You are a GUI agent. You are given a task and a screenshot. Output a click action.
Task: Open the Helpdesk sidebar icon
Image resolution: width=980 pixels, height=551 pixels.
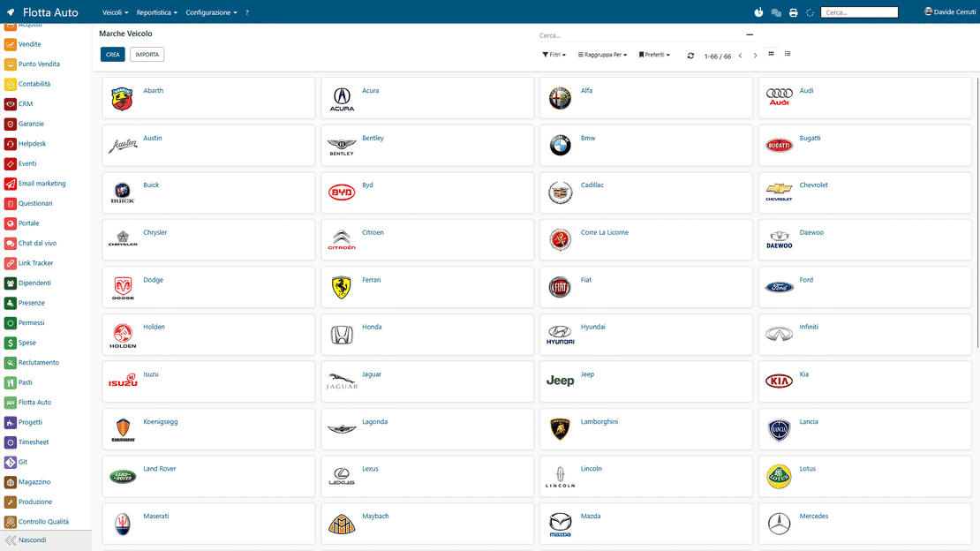(x=10, y=144)
